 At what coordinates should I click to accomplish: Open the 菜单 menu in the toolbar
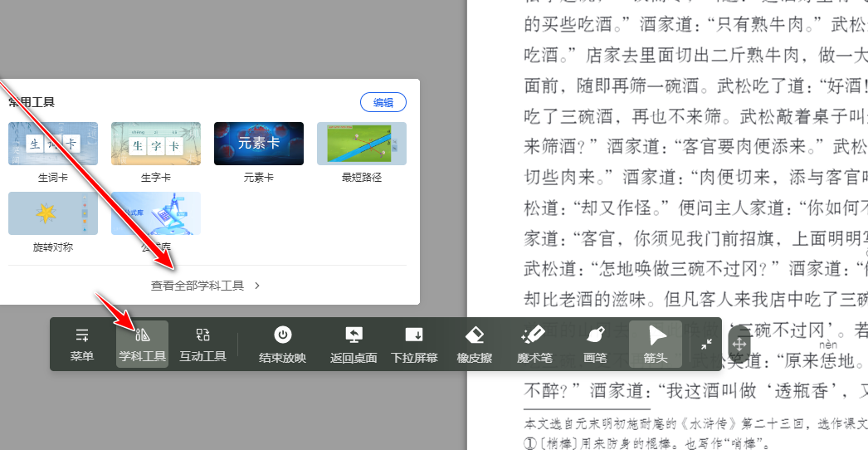[81, 345]
